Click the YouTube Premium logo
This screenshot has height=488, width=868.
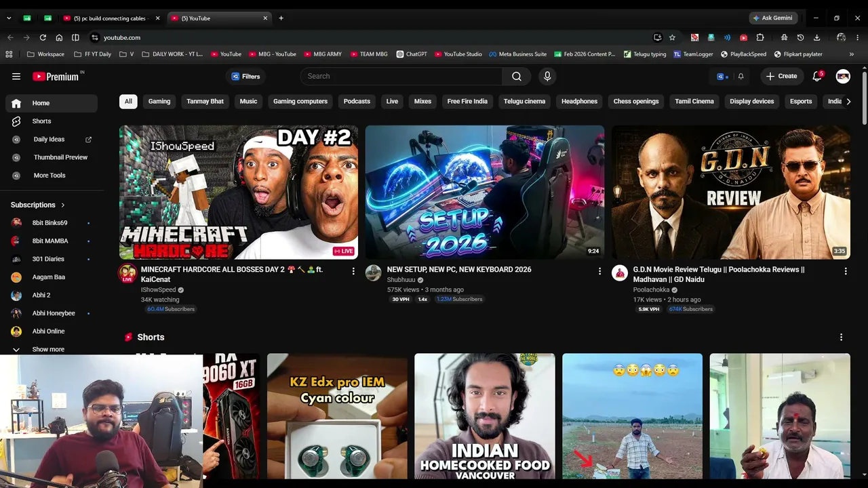(x=56, y=77)
